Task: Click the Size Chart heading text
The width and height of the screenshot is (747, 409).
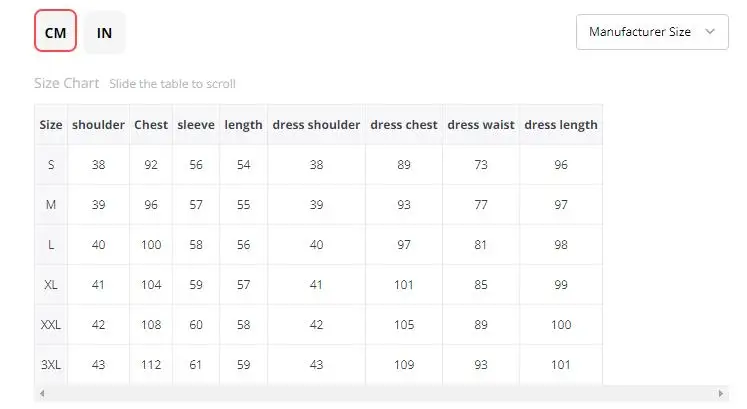Action: (x=67, y=83)
